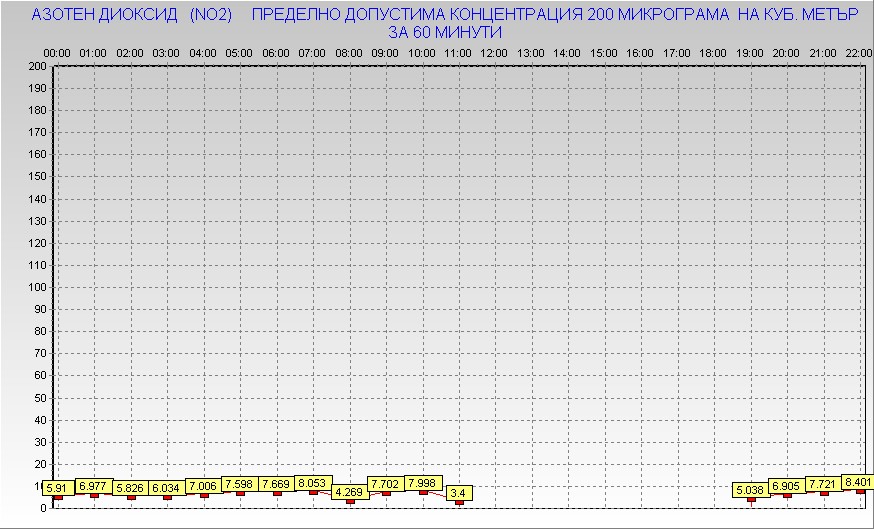Viewport: 874px width, 529px height.
Task: Select the 22:00 time axis label
Action: (859, 52)
